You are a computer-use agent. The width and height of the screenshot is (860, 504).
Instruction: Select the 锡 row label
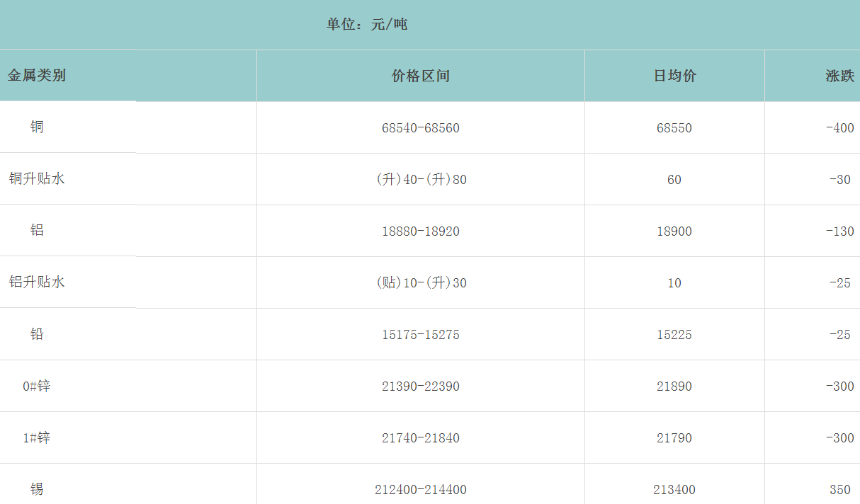pyautogui.click(x=37, y=488)
